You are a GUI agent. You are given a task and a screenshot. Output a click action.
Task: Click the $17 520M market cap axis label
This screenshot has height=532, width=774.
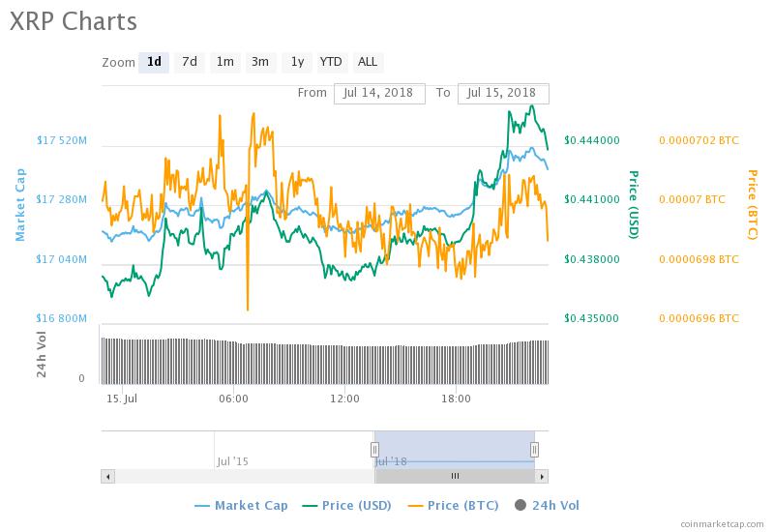click(x=62, y=140)
